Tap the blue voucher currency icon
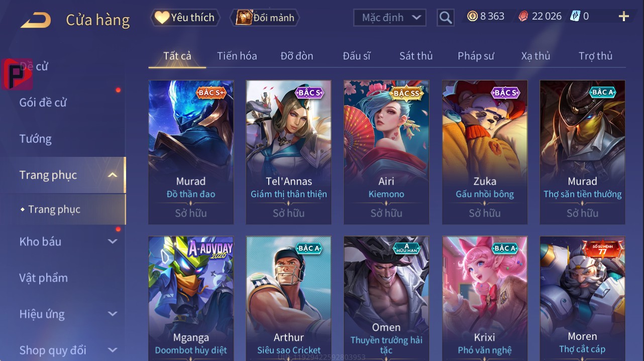 575,16
